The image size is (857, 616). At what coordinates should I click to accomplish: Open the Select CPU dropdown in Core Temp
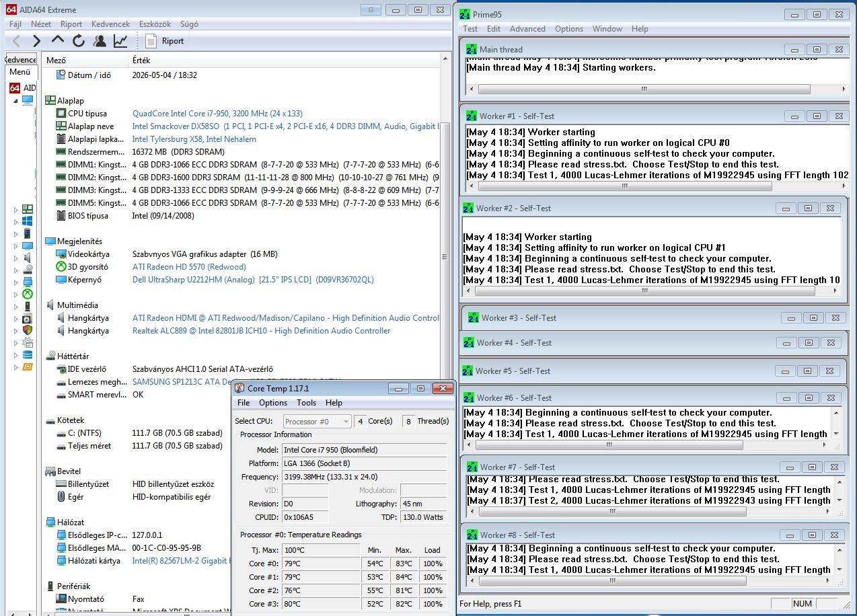coord(317,422)
